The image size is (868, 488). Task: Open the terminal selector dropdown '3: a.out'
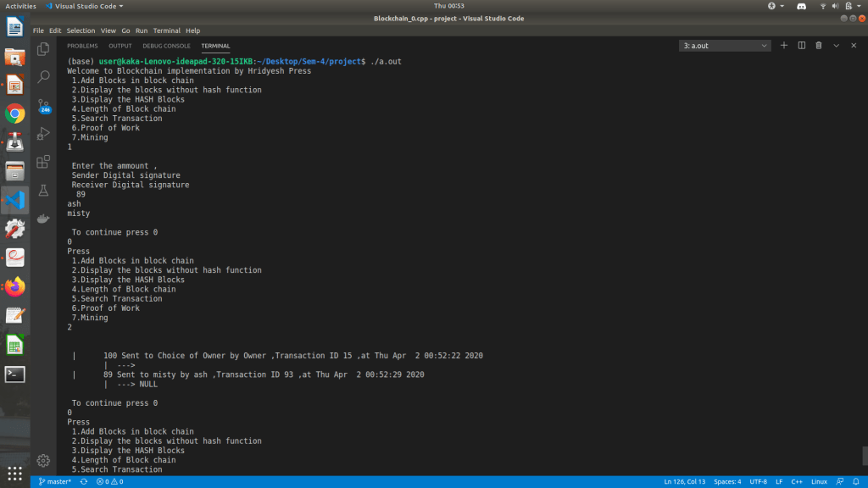[x=726, y=46]
